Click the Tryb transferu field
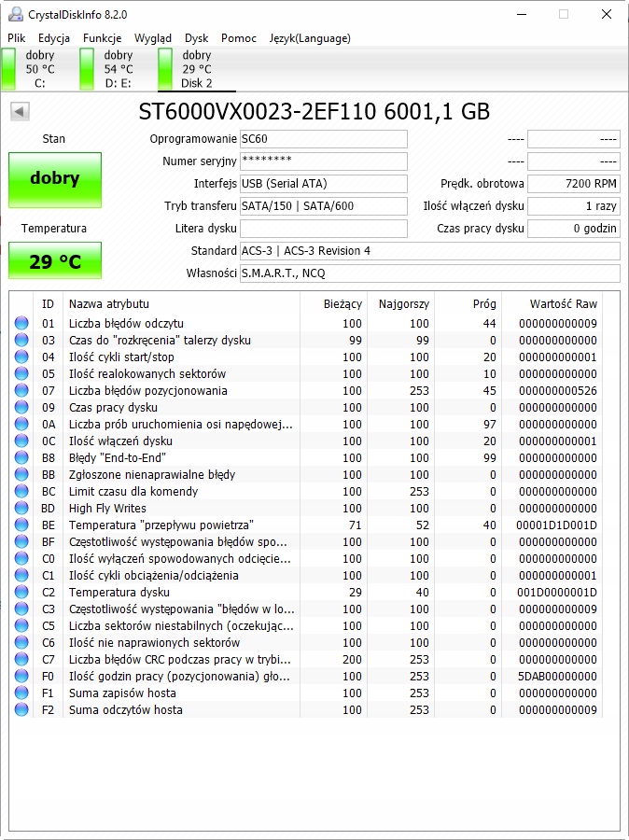Image resolution: width=629 pixels, height=840 pixels. click(x=324, y=206)
